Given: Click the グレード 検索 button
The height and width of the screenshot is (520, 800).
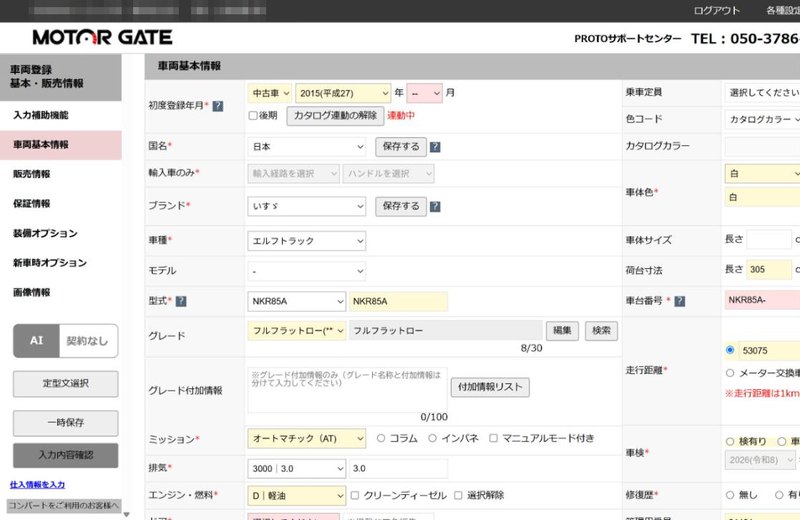Looking at the screenshot, I should 601,331.
